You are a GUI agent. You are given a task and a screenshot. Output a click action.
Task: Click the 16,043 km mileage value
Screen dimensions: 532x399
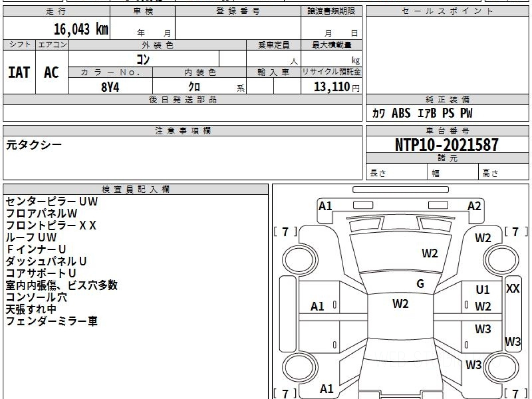[81, 29]
